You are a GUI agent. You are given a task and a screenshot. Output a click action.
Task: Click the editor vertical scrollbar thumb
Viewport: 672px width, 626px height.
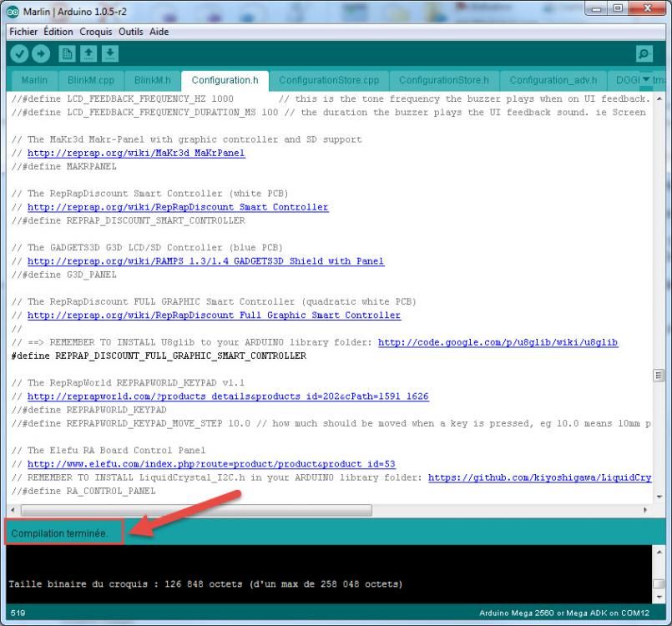pos(659,376)
